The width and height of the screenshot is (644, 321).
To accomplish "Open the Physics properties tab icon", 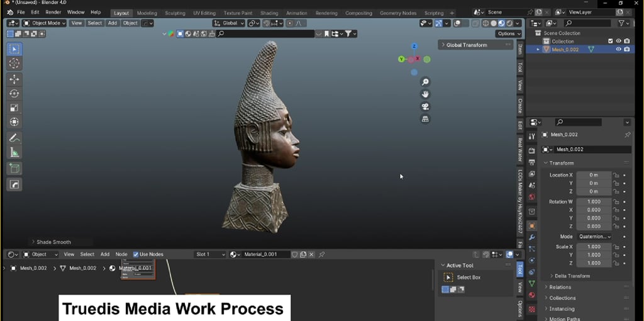I will coord(532,261).
